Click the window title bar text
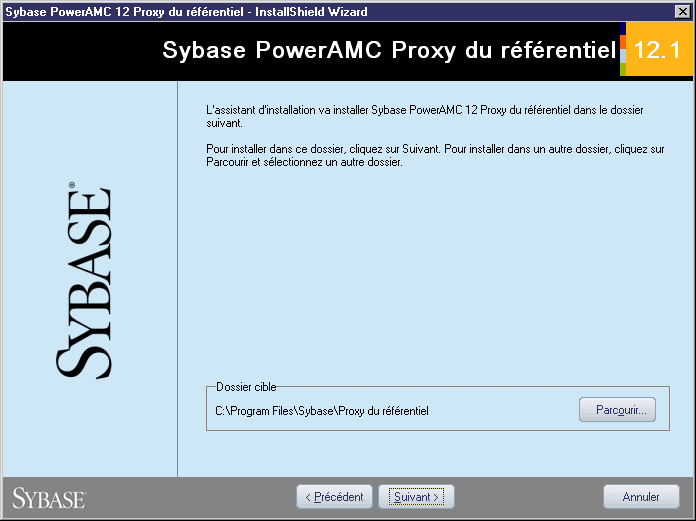Image resolution: width=696 pixels, height=521 pixels. [x=186, y=12]
